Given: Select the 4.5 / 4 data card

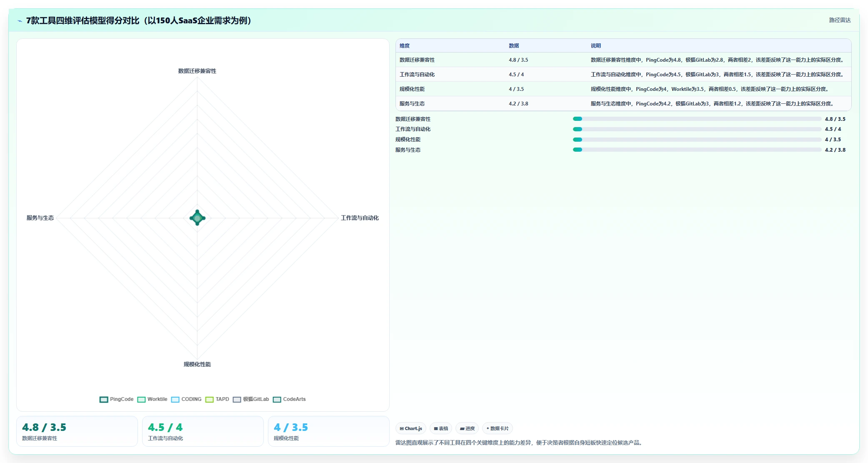Looking at the screenshot, I should (203, 431).
